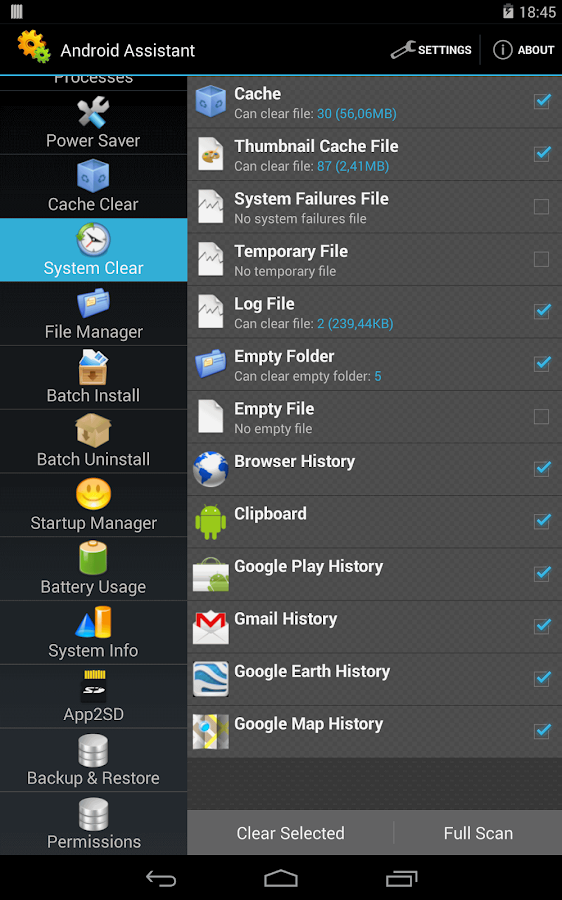Tap the Empty Folder folder icon
562x900 pixels.
211,364
